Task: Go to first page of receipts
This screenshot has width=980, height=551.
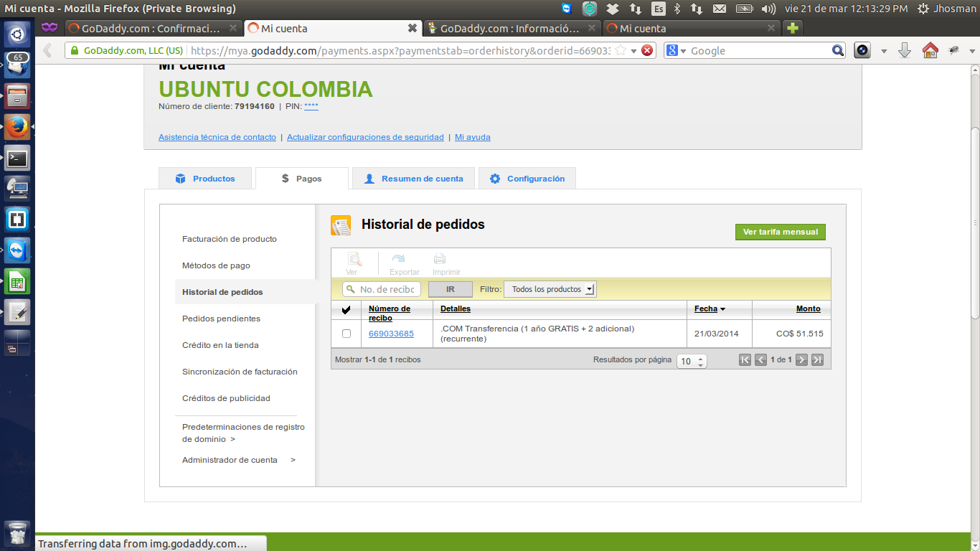Action: [x=745, y=360]
